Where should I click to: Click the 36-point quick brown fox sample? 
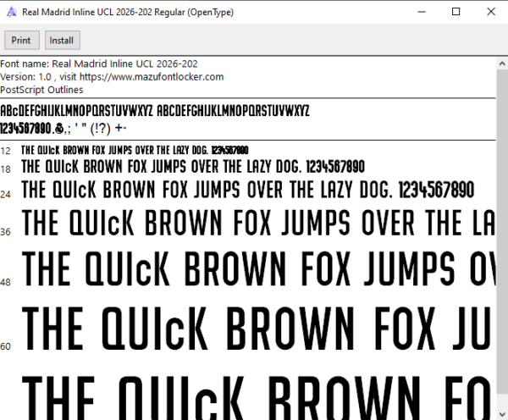click(x=258, y=223)
